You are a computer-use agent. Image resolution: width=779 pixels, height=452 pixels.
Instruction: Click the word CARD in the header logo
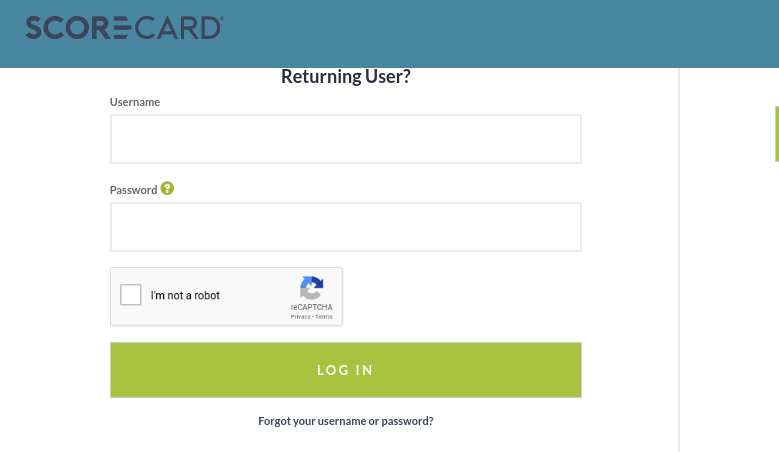[x=181, y=28]
